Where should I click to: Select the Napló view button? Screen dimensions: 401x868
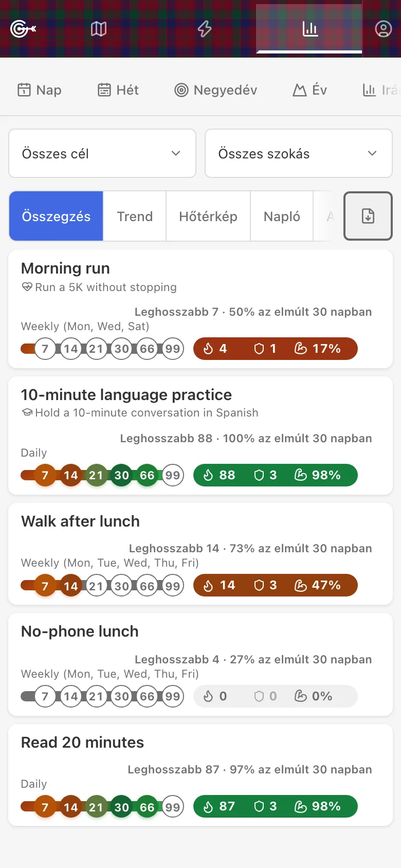tap(282, 216)
